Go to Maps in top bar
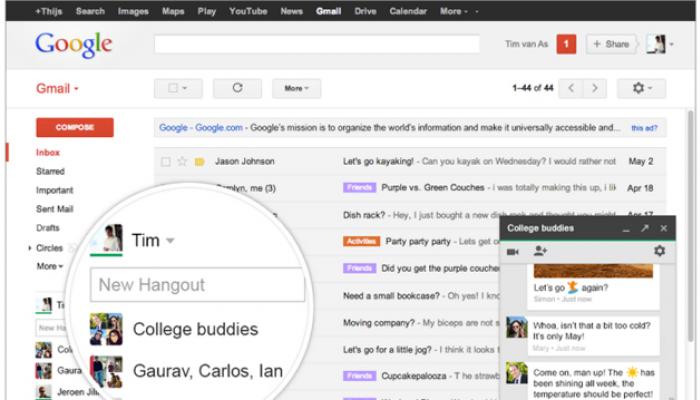700x400 pixels. coord(173,11)
